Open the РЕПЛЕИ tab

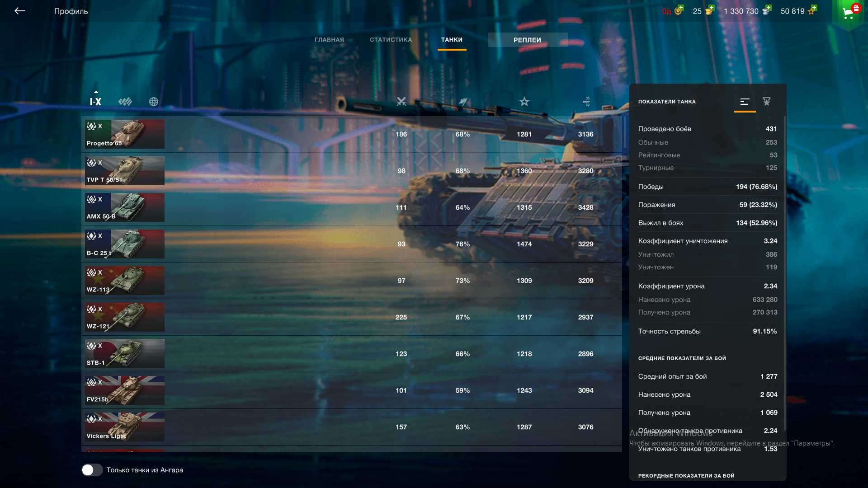[x=527, y=40]
